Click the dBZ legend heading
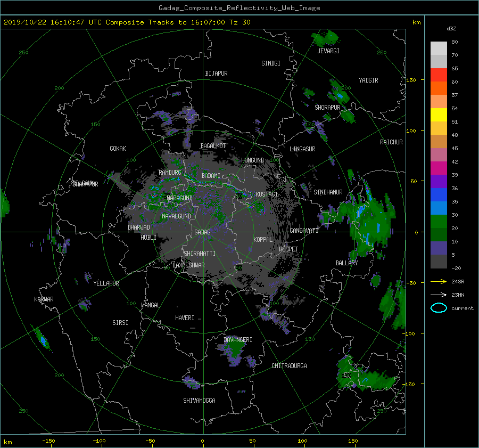 [451, 29]
